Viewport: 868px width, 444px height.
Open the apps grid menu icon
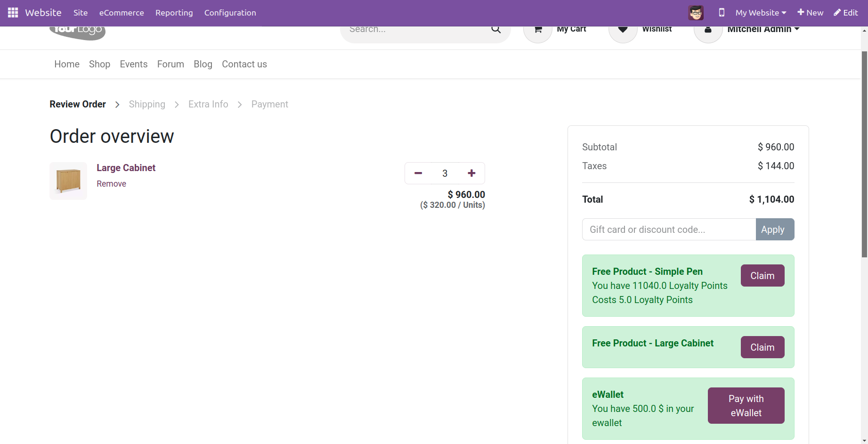(13, 13)
